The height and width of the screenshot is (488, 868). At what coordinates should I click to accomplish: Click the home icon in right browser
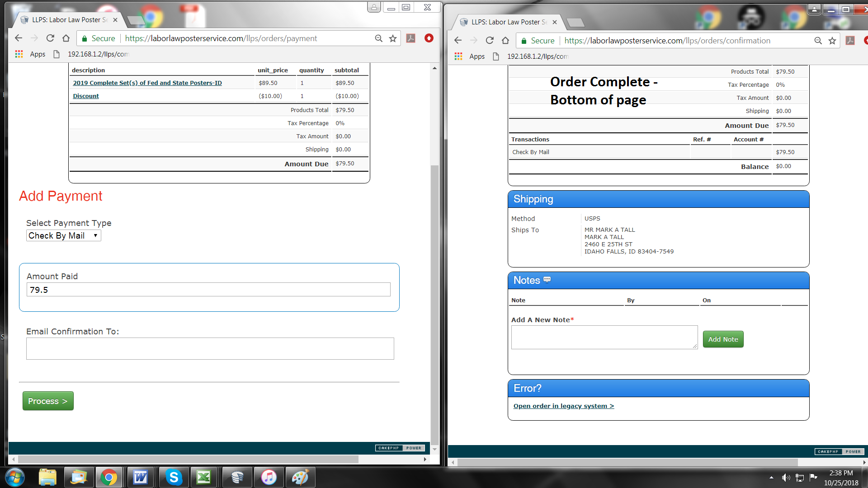(505, 41)
